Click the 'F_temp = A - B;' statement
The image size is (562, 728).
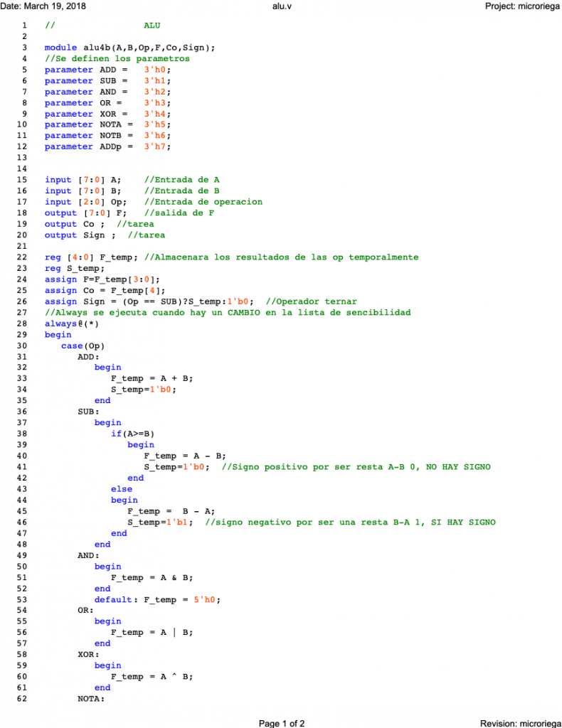coord(185,456)
